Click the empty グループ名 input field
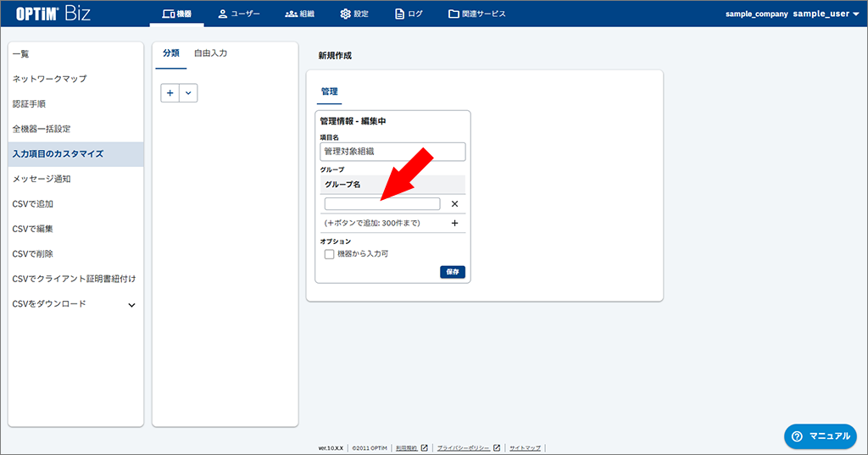 pos(382,203)
